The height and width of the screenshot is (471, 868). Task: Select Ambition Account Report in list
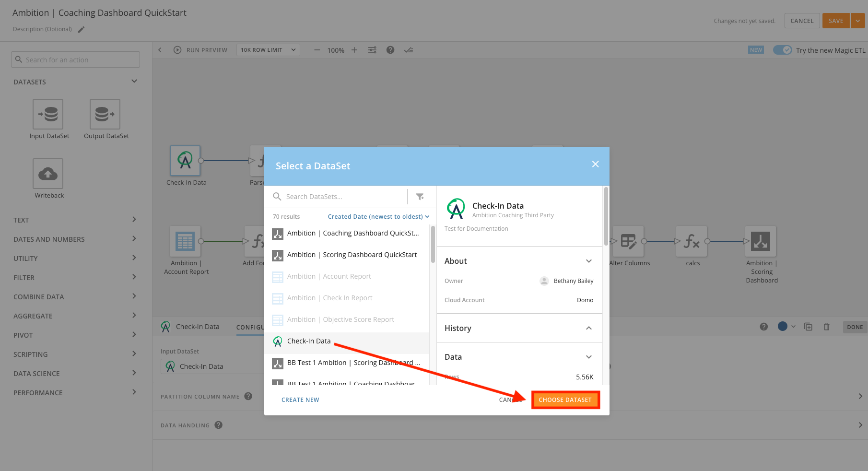[347, 276]
